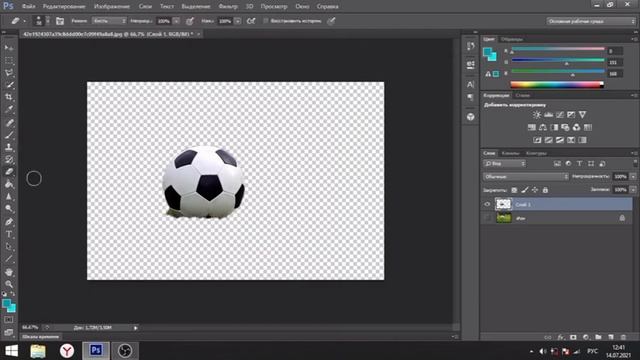Toggle Quick Mask mode

[x=9, y=320]
